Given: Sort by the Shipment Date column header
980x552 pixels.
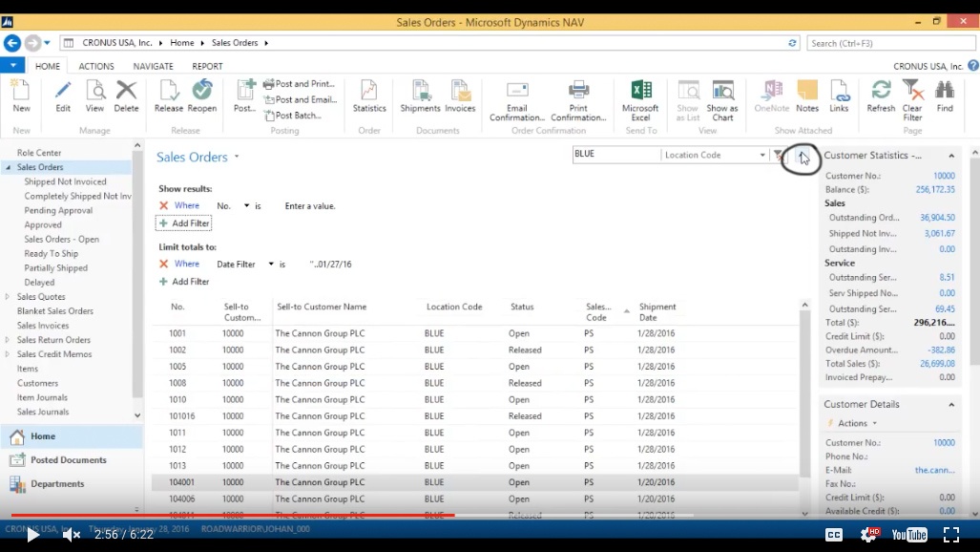Looking at the screenshot, I should 657,311.
